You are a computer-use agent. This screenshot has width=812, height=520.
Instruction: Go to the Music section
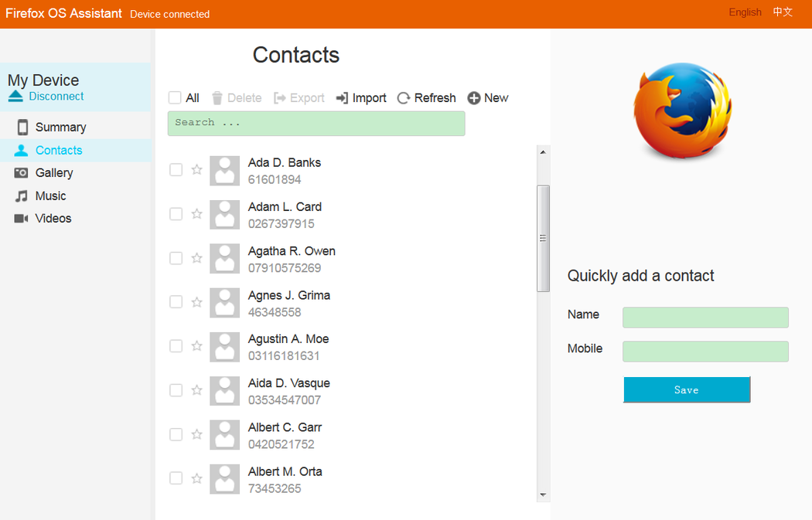coord(50,196)
